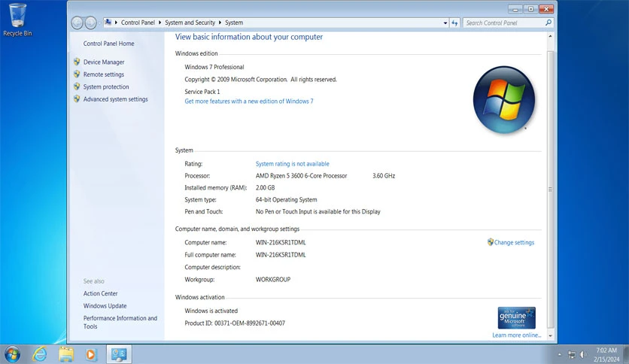Viewport: 629px width, 364px height.
Task: Click Windows is activated text
Action: click(211, 311)
